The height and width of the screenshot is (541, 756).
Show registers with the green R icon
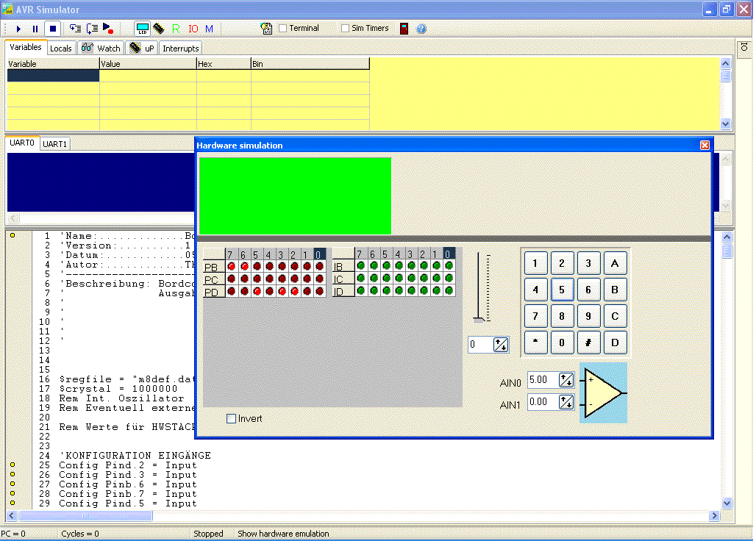coord(176,29)
